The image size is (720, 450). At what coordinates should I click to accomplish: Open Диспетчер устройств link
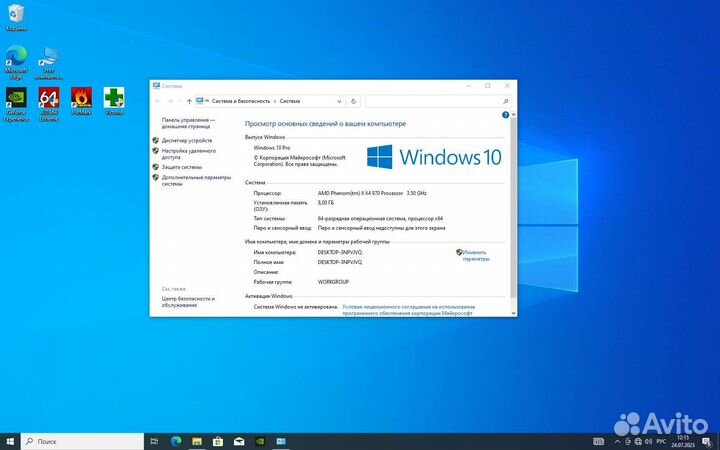187,141
